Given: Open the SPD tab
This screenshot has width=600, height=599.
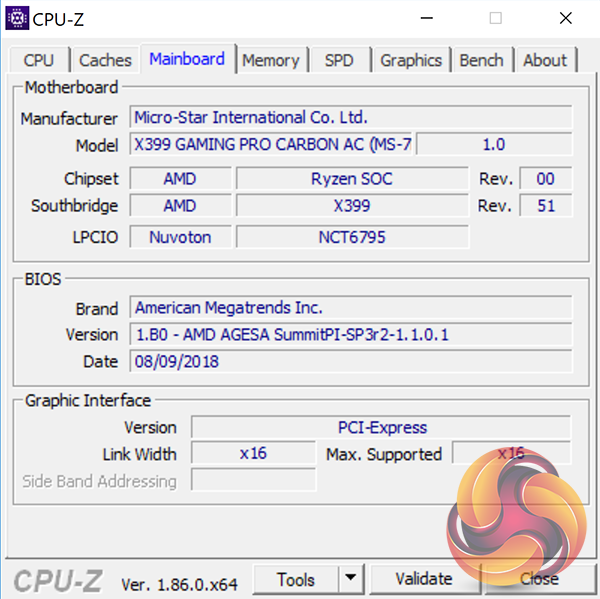Looking at the screenshot, I should [339, 60].
